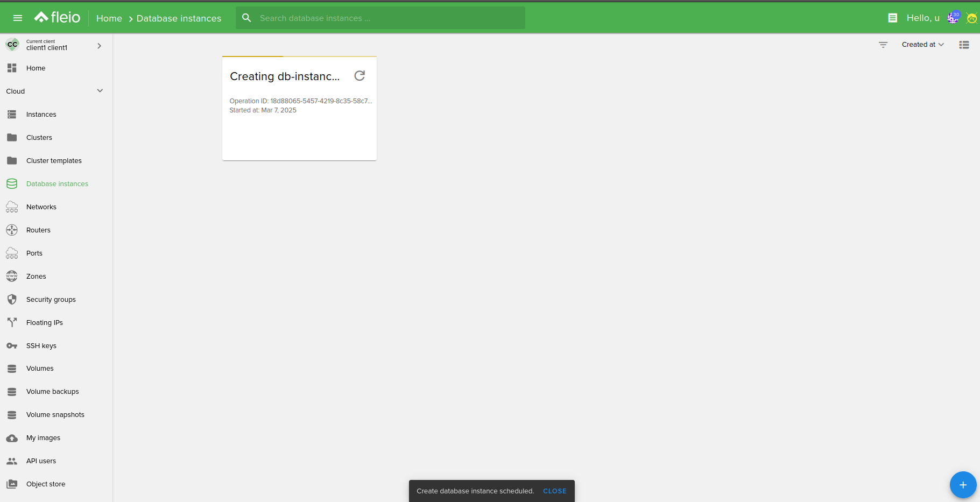Screen dimensions: 980x502
Task: Select Volume snapshots in the sidebar
Action: coord(55,415)
